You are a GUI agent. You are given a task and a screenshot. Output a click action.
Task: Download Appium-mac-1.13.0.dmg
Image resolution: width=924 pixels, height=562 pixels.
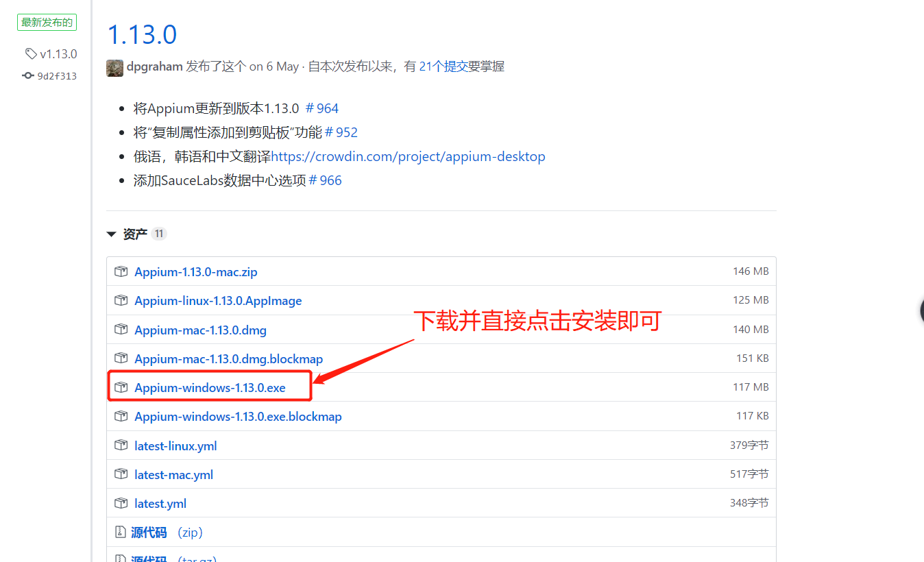[x=200, y=330]
